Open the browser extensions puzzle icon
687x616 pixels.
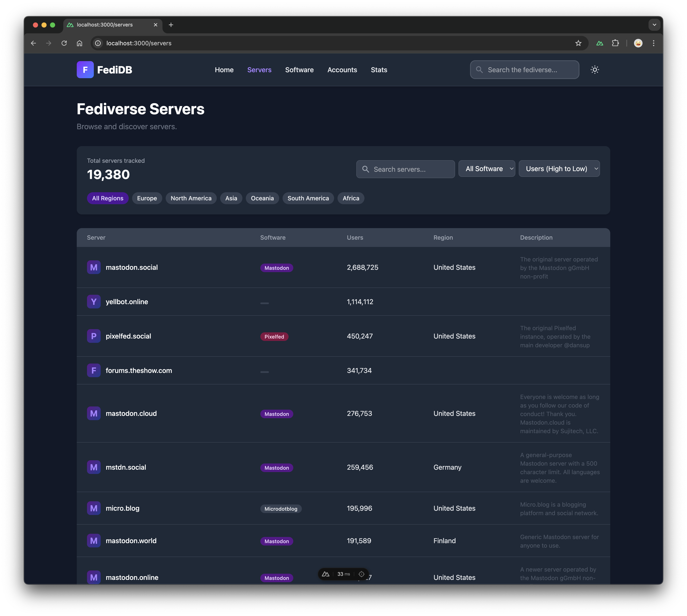616,43
